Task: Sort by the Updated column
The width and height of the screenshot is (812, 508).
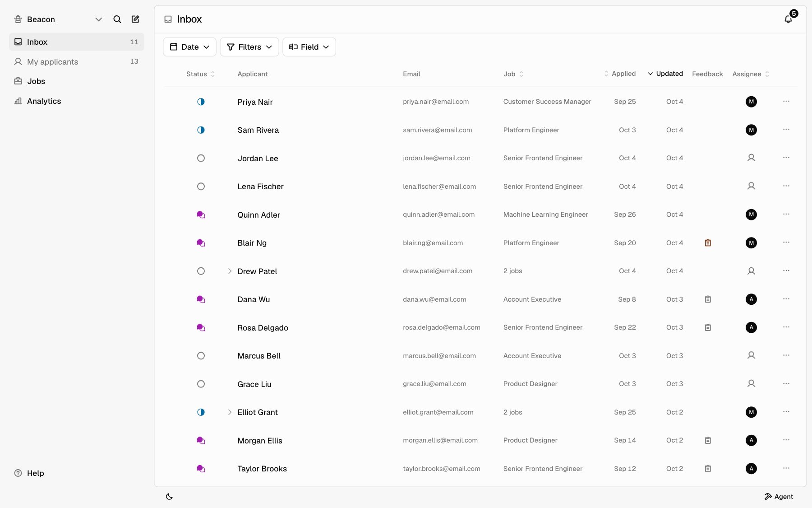Action: (665, 74)
